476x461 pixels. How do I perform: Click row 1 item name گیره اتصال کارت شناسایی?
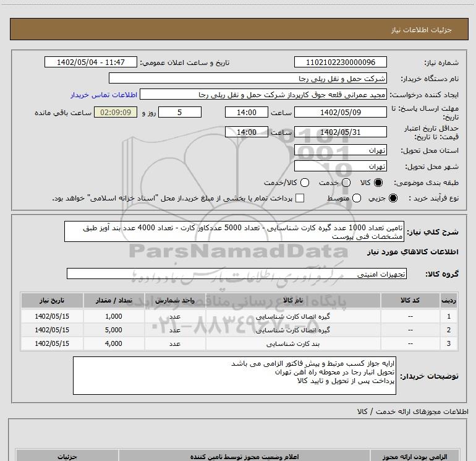pos(292,316)
